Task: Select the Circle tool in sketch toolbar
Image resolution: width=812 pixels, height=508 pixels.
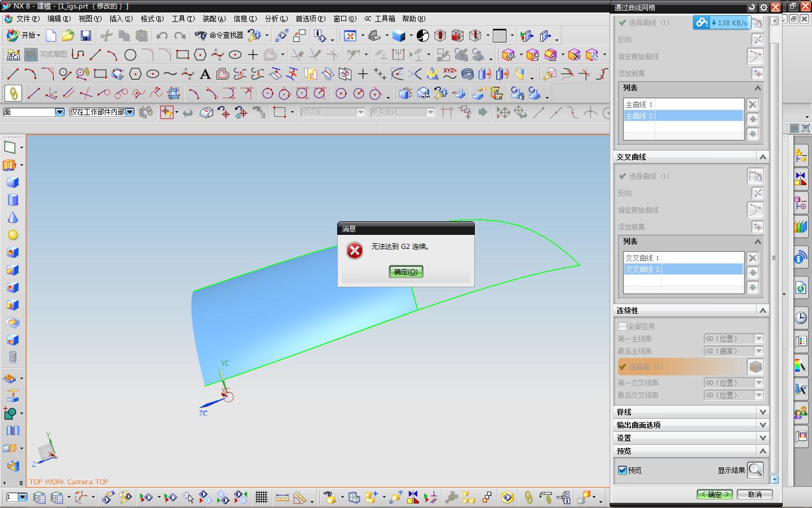Action: pyautogui.click(x=130, y=55)
